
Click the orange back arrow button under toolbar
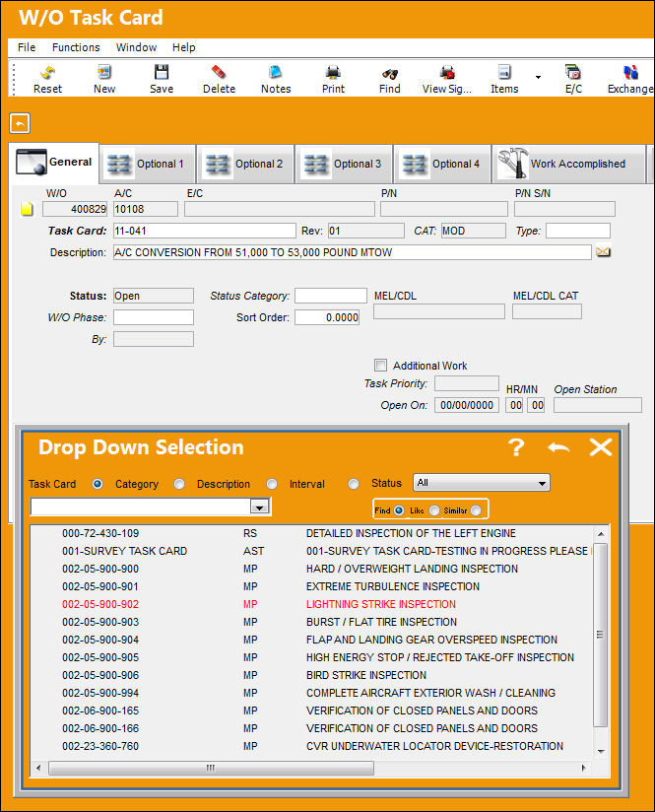click(20, 123)
